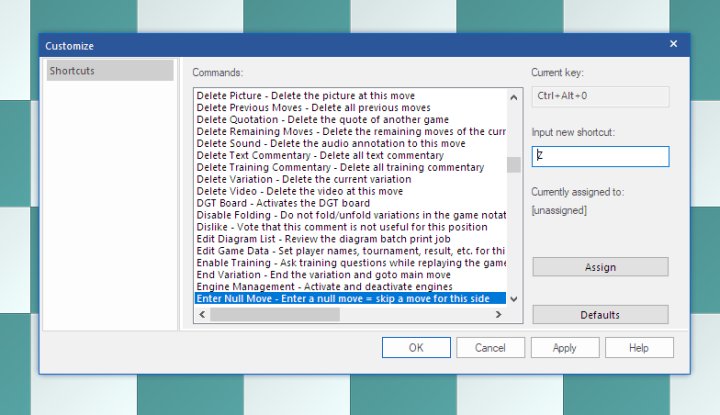Select the Delete Video command
The width and height of the screenshot is (720, 415).
pos(351,191)
